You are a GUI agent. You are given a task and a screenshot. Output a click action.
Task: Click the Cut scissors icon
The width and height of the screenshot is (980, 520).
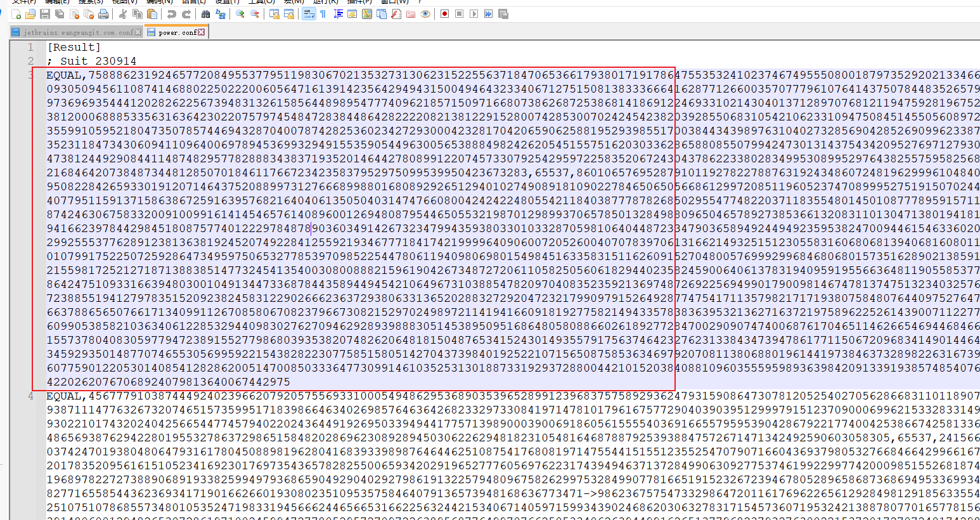123,14
